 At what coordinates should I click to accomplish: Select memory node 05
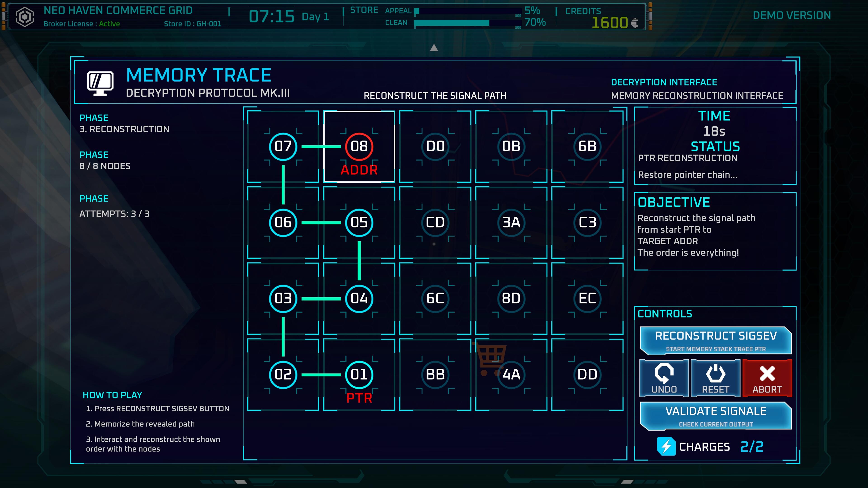[359, 222]
